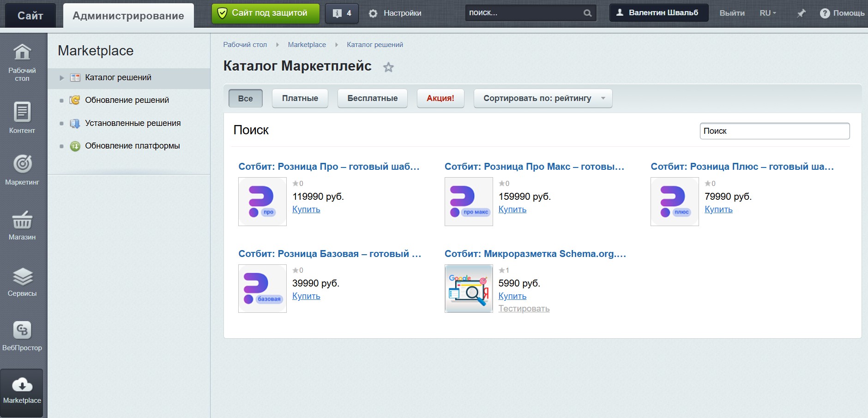Click the Выйти logout link
The width and height of the screenshot is (868, 418).
732,13
